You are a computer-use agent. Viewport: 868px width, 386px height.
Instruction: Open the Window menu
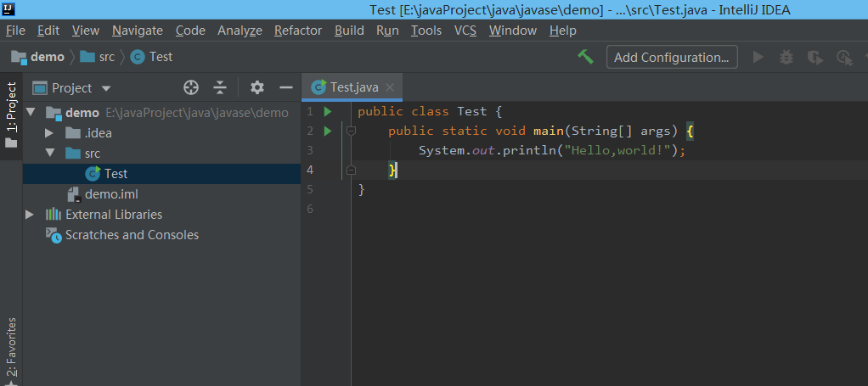513,31
